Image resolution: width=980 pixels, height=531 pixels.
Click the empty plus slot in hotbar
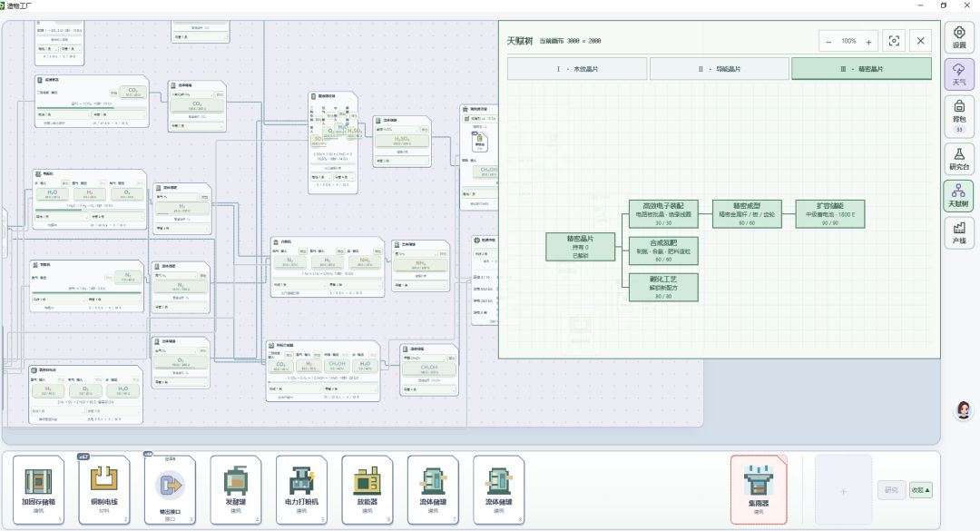click(x=843, y=490)
